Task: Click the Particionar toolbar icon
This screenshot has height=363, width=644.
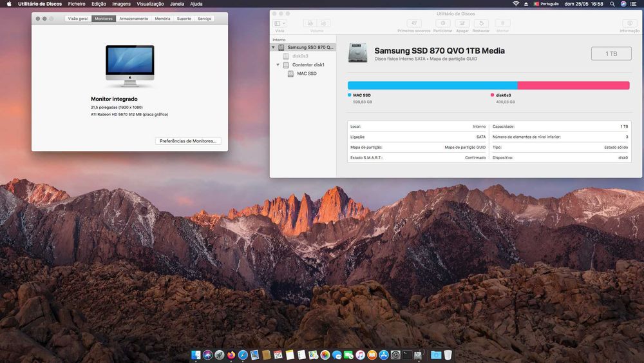Action: point(443,23)
